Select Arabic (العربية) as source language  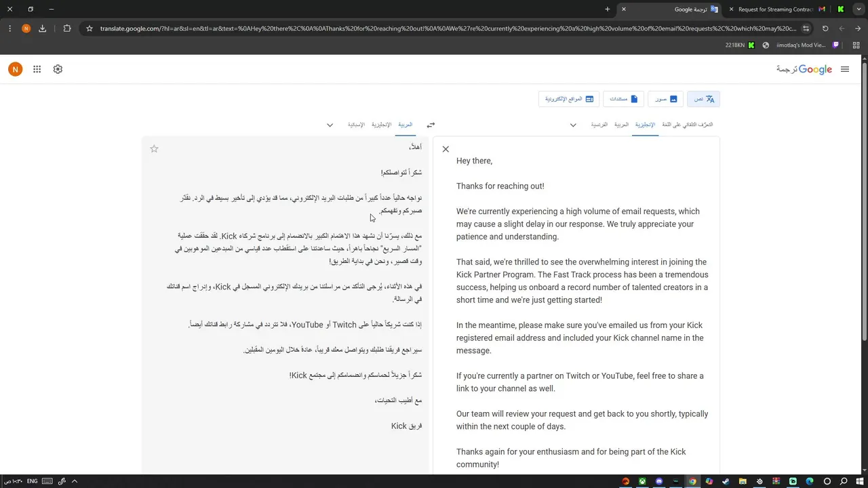tap(621, 125)
